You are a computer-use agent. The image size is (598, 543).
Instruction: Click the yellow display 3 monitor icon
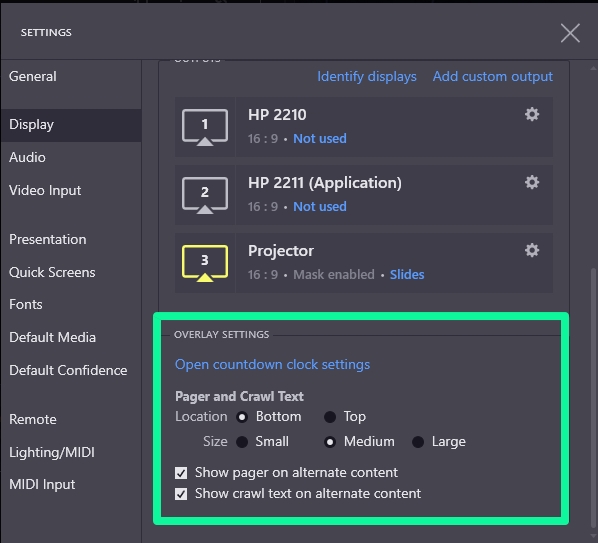(205, 263)
